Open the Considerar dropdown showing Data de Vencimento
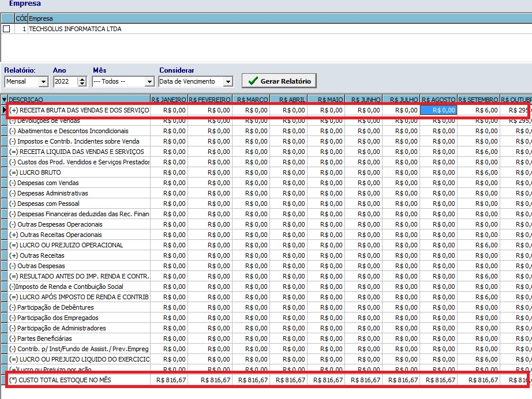The image size is (532, 399). 228,82
